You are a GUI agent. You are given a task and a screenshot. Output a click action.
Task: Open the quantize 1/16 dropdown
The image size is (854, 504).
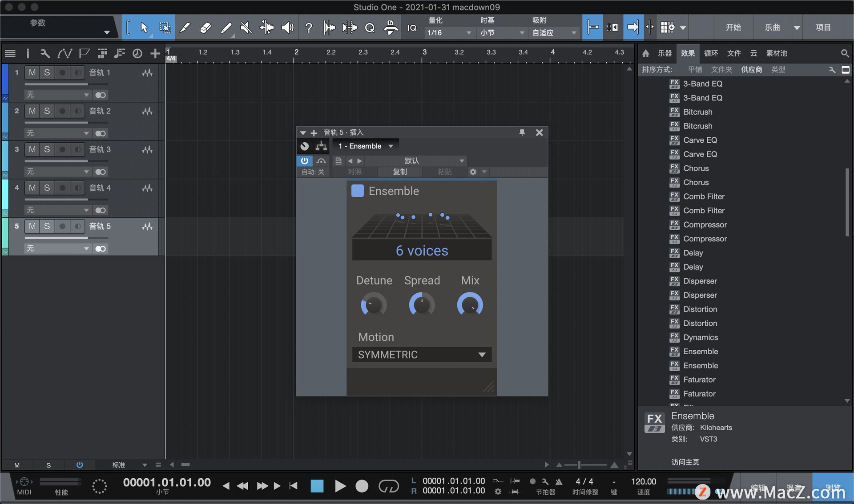(x=449, y=32)
